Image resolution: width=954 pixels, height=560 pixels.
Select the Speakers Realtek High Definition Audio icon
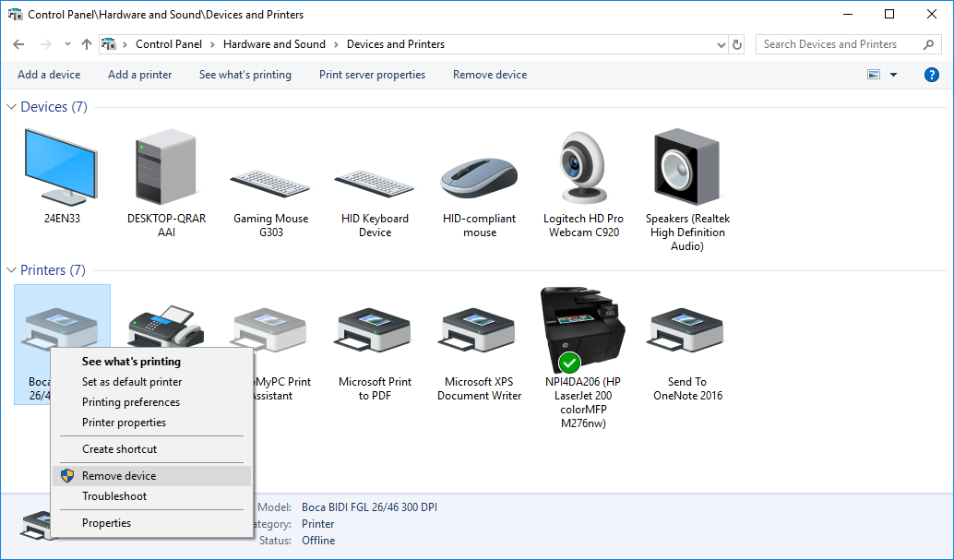click(x=687, y=166)
